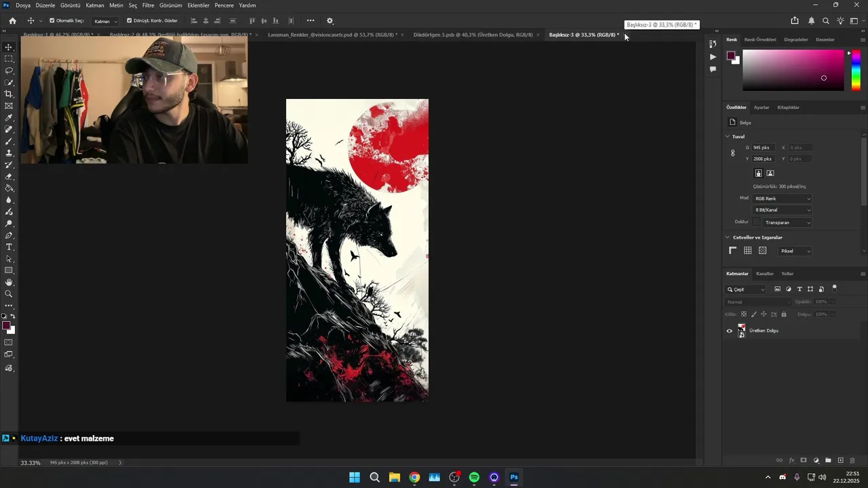Select the Üretken Dolgu layer thumbnail
This screenshot has width=868, height=488.
[x=741, y=331]
